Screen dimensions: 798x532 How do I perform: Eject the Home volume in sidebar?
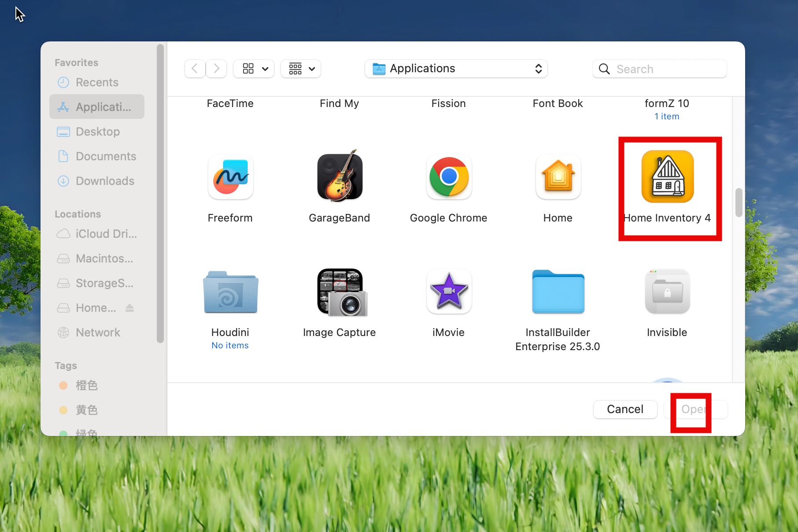129,308
